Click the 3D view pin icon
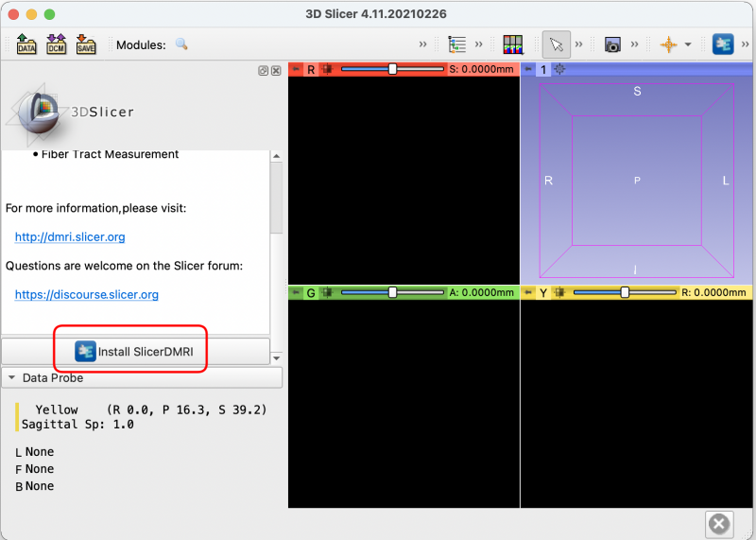The height and width of the screenshot is (540, 756). [528, 69]
